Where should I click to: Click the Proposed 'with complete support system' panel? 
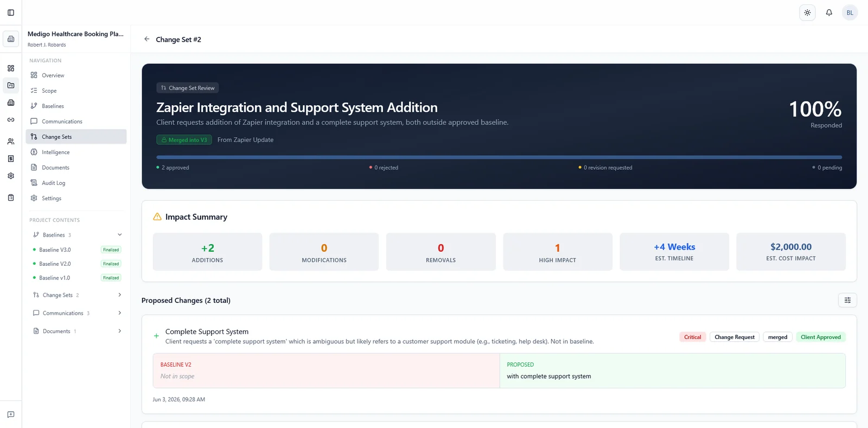click(672, 370)
